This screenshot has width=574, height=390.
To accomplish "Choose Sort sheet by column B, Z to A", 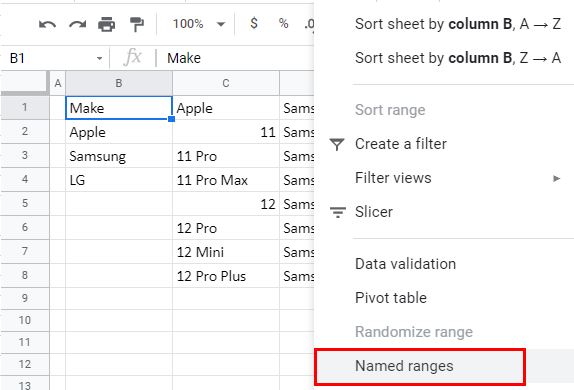I will click(x=458, y=58).
